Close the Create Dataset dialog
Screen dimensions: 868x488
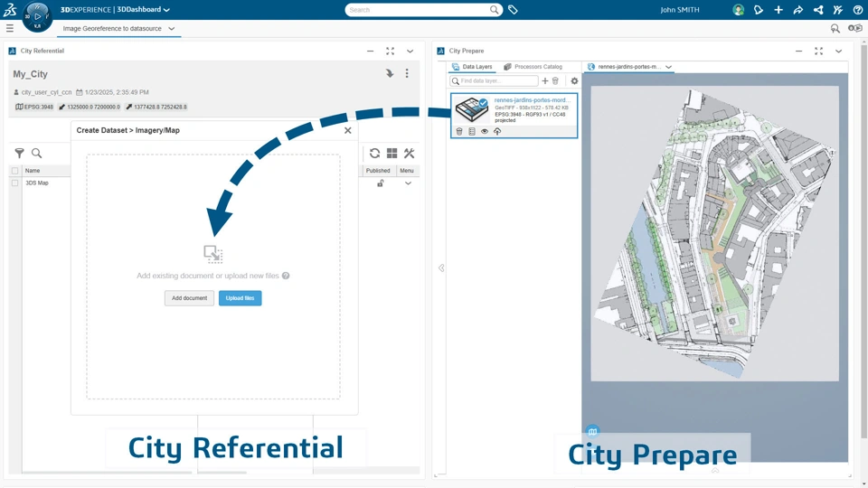coord(347,130)
